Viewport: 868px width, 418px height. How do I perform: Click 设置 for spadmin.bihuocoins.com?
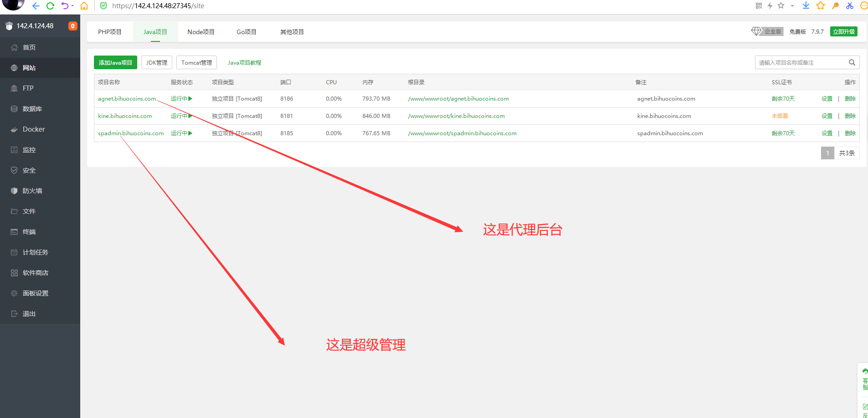[x=827, y=133]
